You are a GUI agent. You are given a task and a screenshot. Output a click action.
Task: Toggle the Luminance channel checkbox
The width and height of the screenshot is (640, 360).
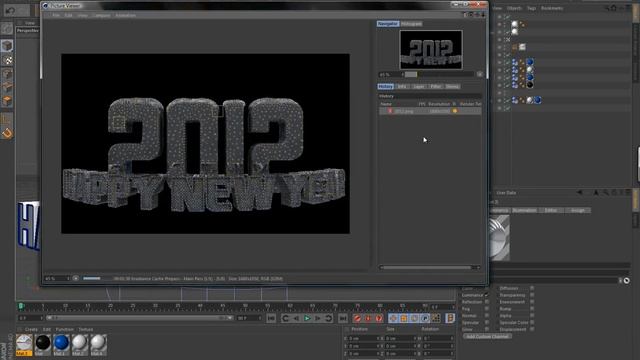tap(487, 295)
